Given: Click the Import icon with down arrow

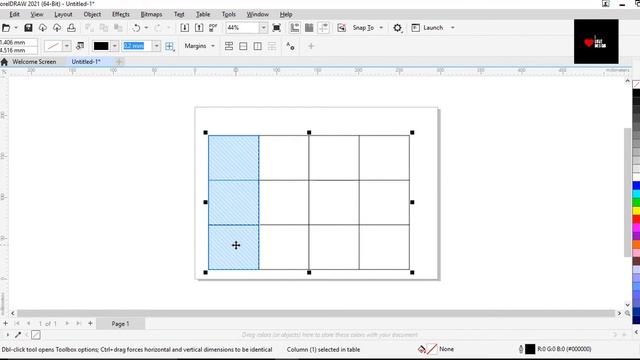Looking at the screenshot, I should (x=184, y=28).
